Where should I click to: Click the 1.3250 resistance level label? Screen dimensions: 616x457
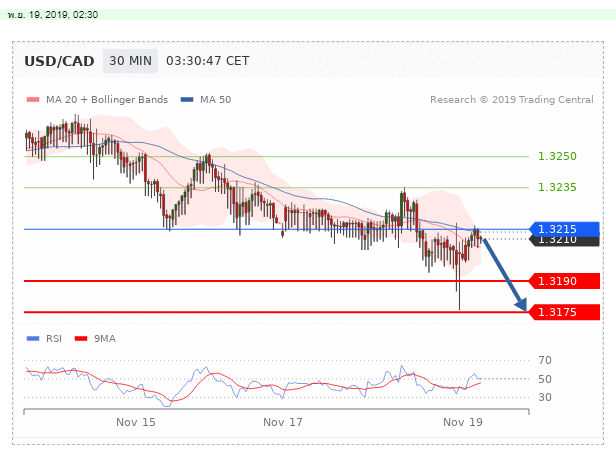[557, 156]
